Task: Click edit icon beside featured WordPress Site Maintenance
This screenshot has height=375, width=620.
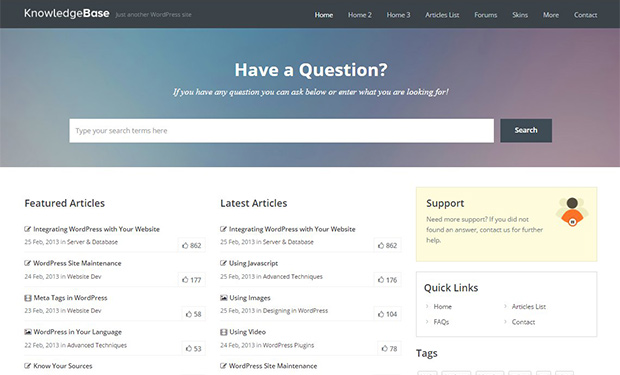Action: tap(28, 263)
